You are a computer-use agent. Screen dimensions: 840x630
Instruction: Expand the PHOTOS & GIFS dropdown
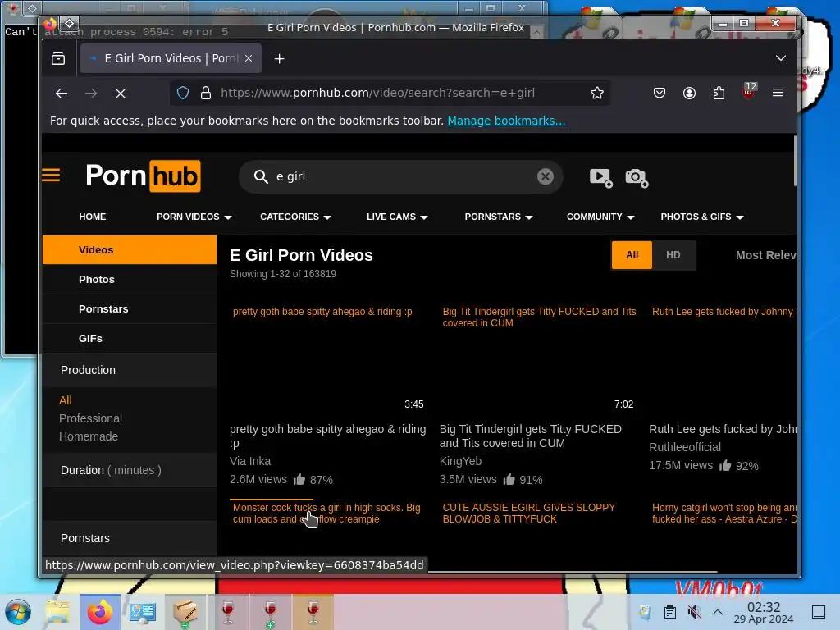click(702, 217)
